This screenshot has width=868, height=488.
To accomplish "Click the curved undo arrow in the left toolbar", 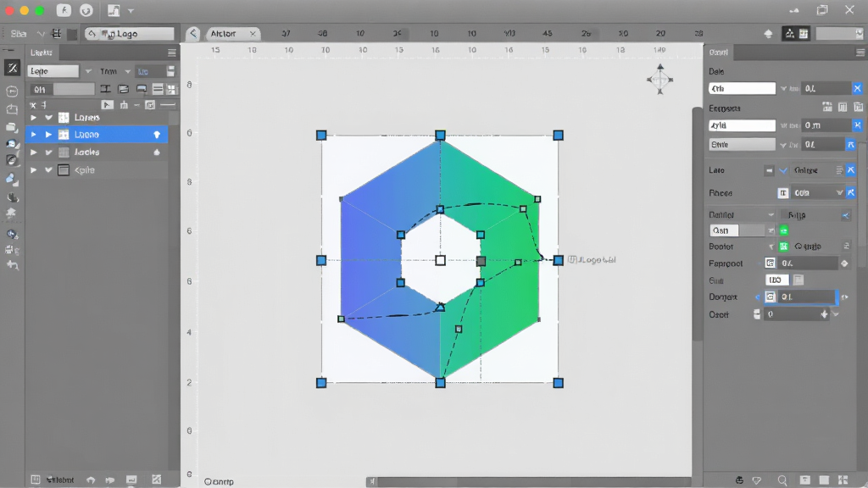I will [x=12, y=265].
